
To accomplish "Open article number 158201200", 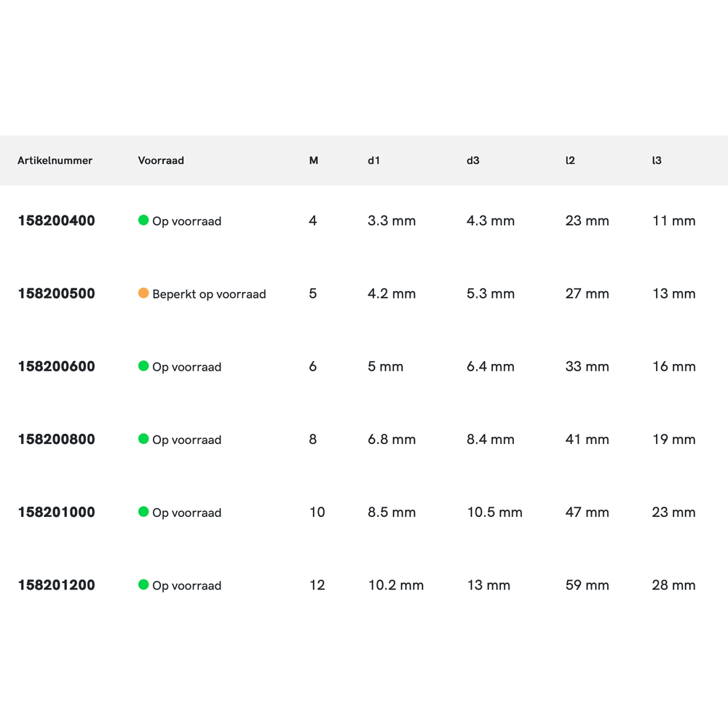I will click(56, 585).
